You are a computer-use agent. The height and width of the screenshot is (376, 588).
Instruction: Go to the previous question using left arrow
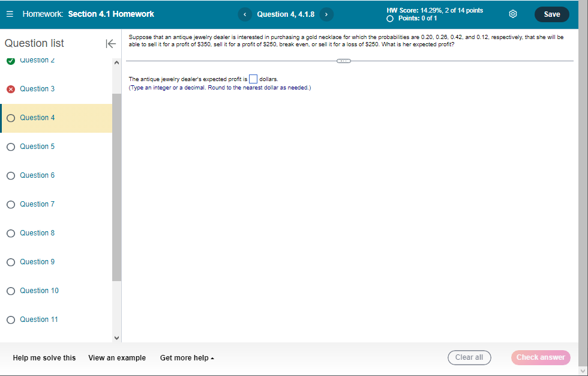point(244,14)
